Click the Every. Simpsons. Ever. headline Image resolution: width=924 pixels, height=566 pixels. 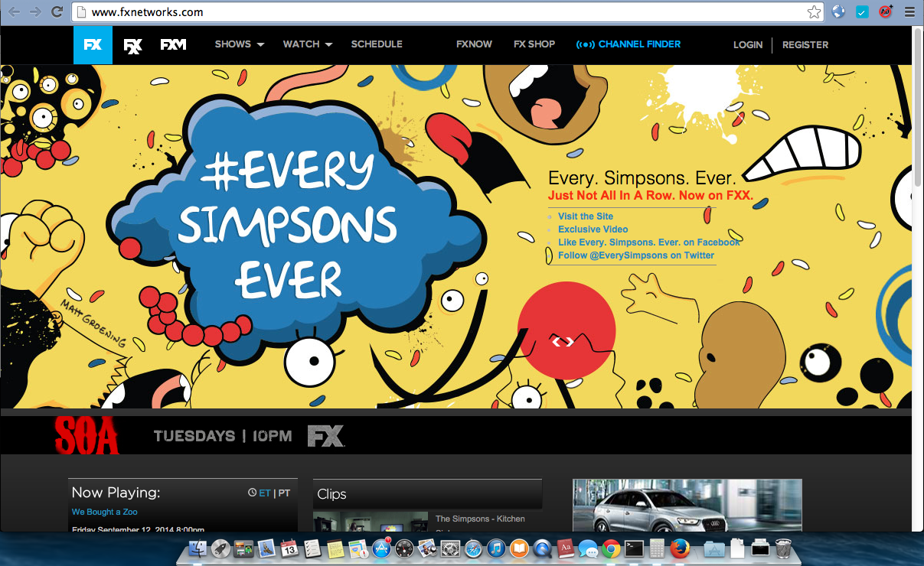click(642, 178)
